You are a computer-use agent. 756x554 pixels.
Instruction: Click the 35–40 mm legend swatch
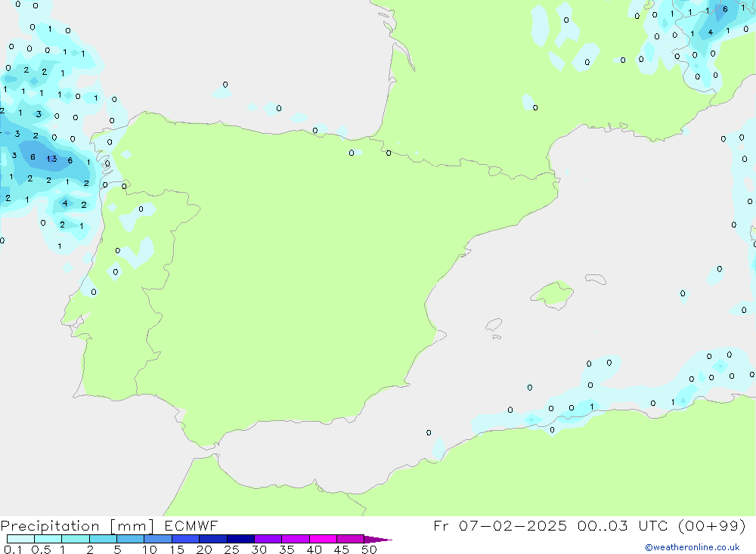point(296,539)
